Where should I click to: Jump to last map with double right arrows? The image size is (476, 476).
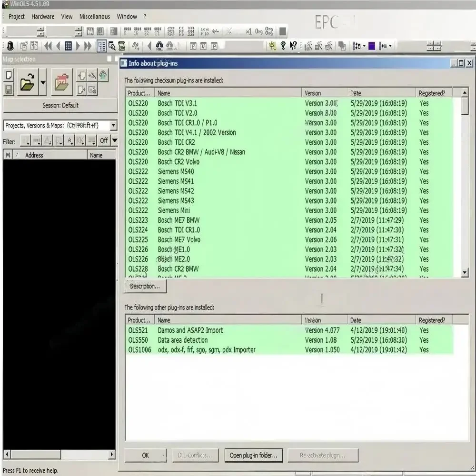pos(88,46)
